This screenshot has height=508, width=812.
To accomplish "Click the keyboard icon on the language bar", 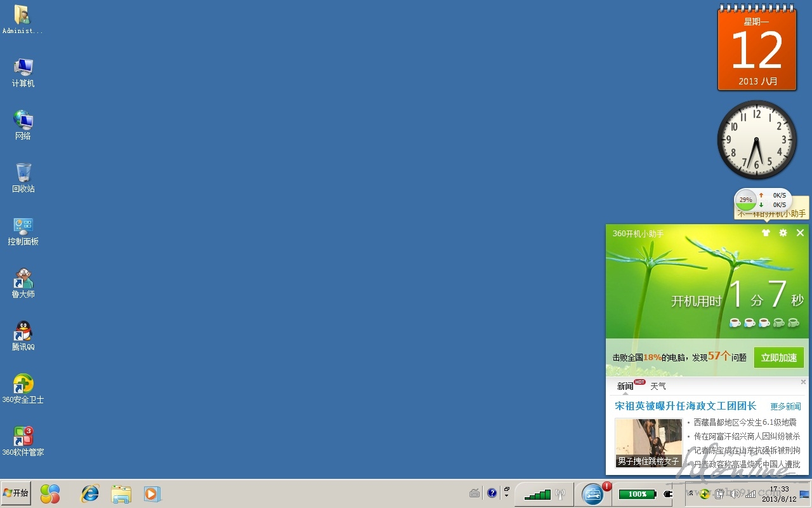I will (x=475, y=493).
